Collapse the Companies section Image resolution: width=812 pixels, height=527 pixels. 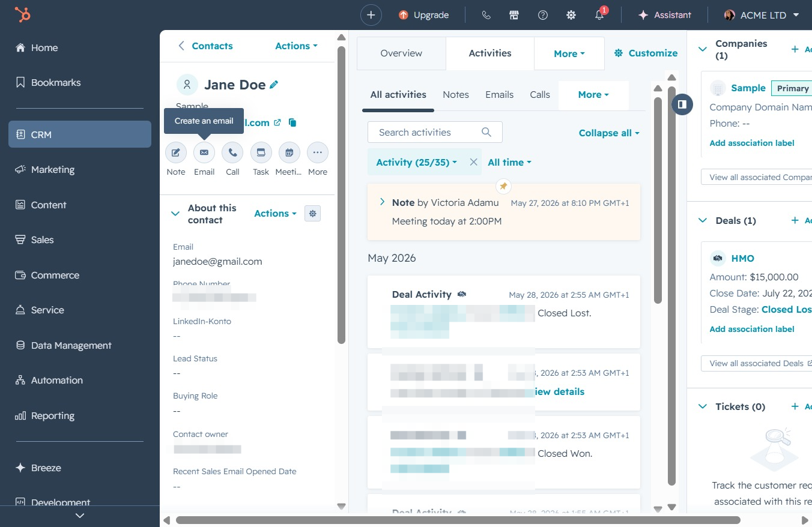[x=703, y=49]
